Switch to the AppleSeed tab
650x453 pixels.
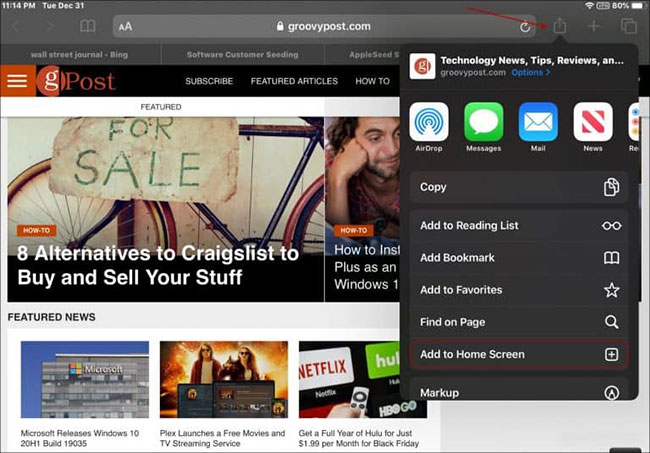pos(362,55)
